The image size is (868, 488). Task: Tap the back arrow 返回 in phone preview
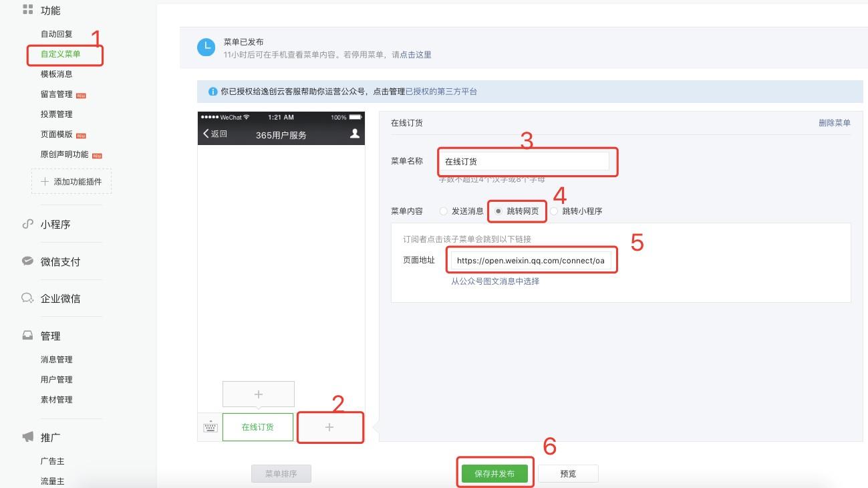pos(215,134)
